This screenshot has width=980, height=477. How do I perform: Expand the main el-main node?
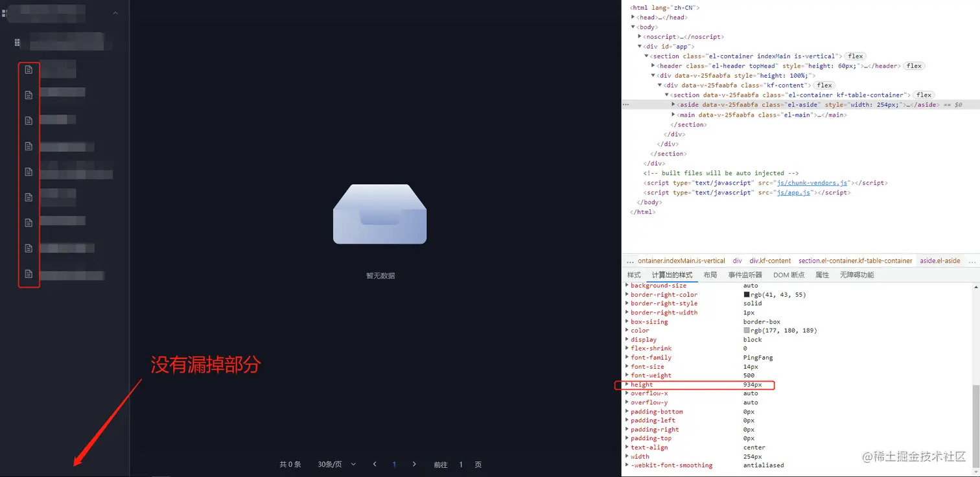tap(673, 115)
